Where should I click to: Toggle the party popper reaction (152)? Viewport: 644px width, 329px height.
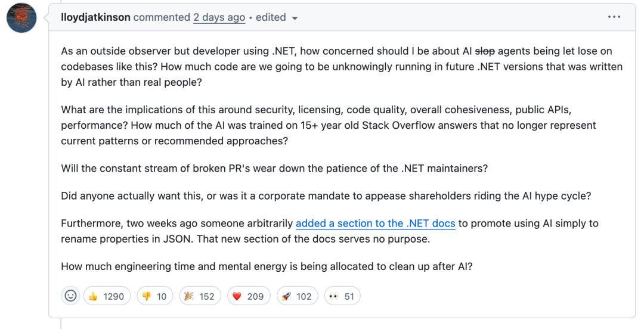200,296
